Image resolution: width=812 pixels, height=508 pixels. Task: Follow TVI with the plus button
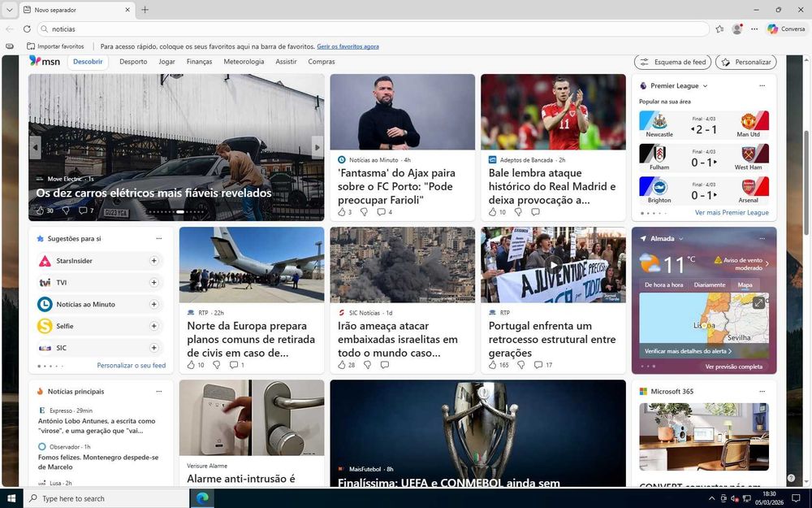153,283
